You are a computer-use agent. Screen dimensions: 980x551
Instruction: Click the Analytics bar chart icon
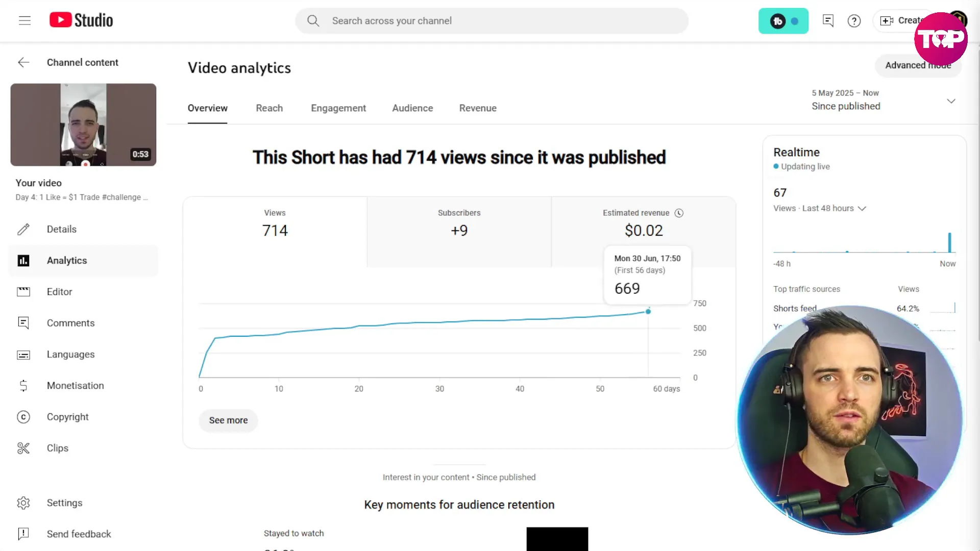point(23,261)
